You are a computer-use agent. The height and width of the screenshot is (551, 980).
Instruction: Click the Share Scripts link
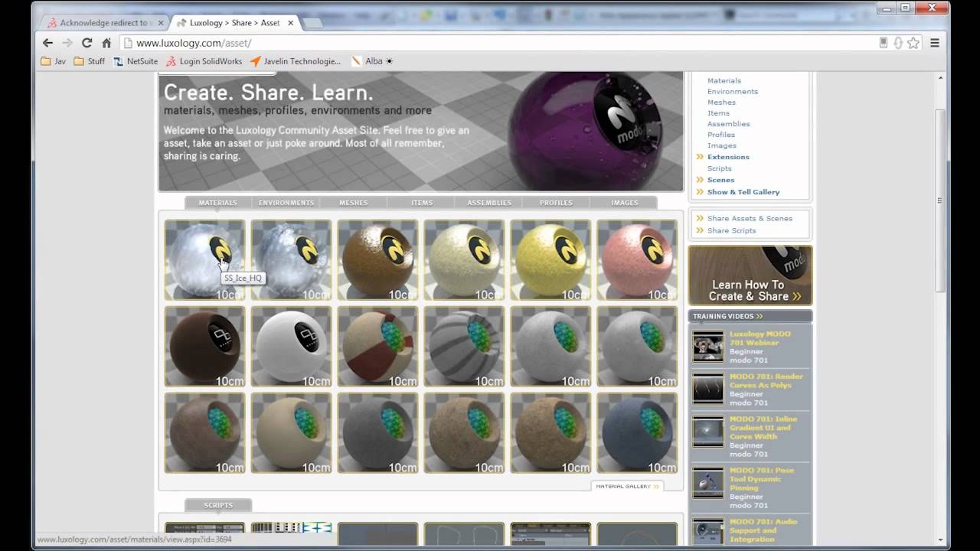(x=731, y=230)
